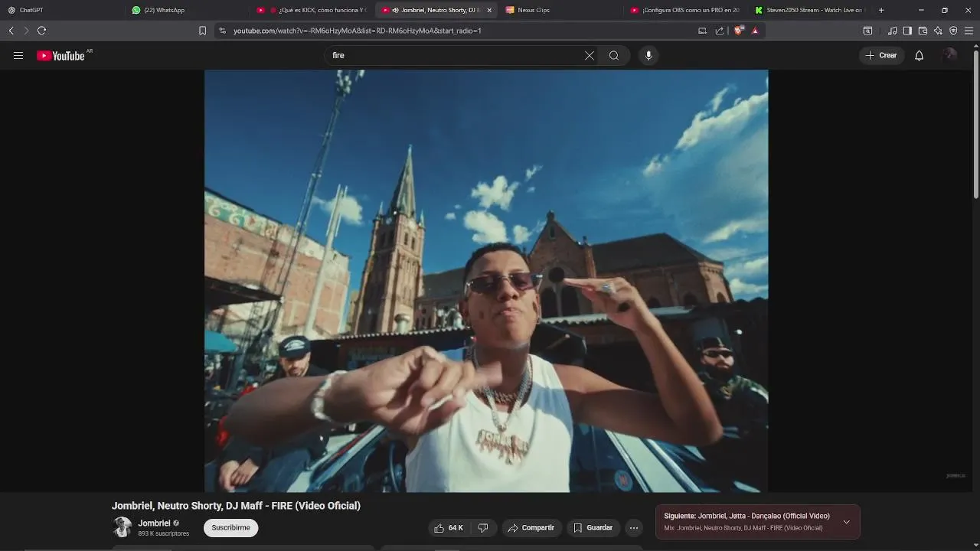
Task: Open Leo AI sparkle icon
Action: (x=938, y=31)
